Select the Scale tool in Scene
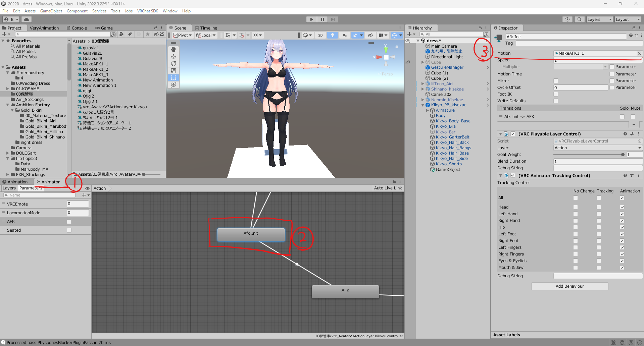This screenshot has width=644, height=346. [x=174, y=71]
